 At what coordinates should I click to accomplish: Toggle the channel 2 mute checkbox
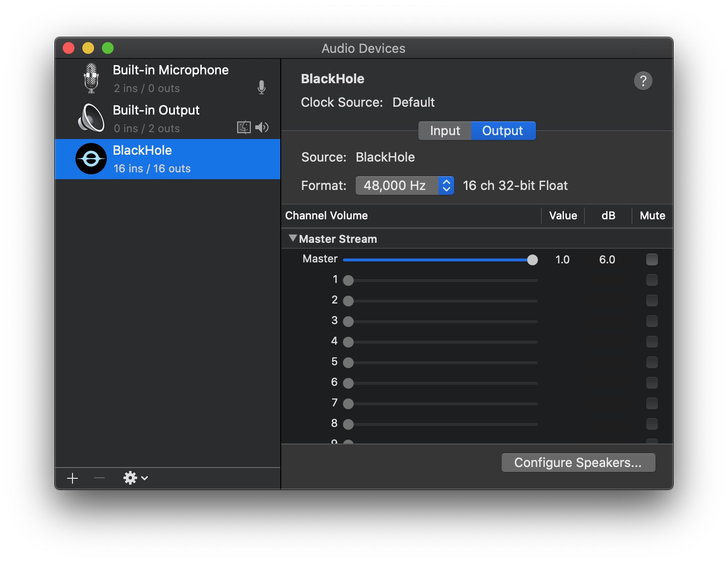tap(652, 301)
